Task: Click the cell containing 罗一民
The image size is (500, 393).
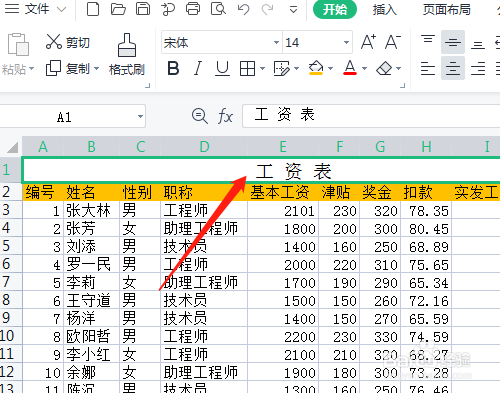Action: 91,264
